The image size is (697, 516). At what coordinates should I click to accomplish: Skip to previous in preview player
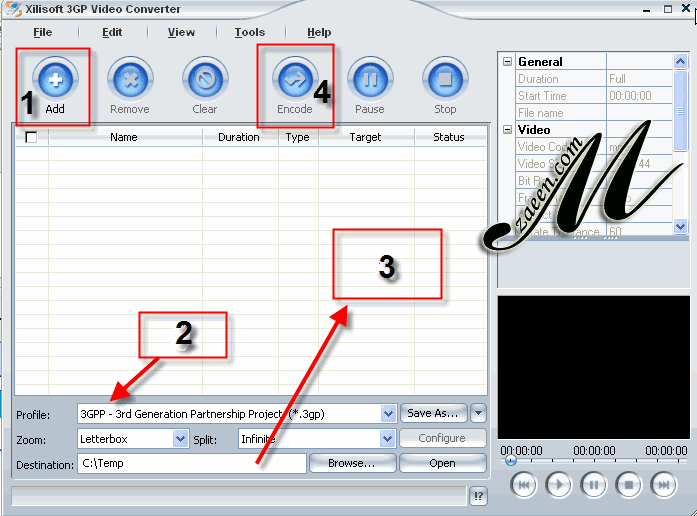(x=524, y=484)
